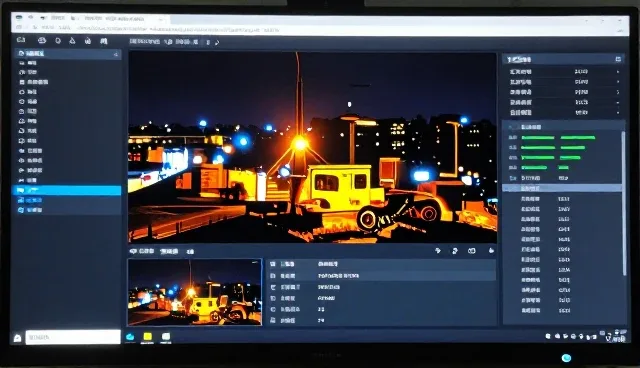Click the yellow app icon in the taskbar
Viewport: 640px width, 368px height.
pos(147,337)
